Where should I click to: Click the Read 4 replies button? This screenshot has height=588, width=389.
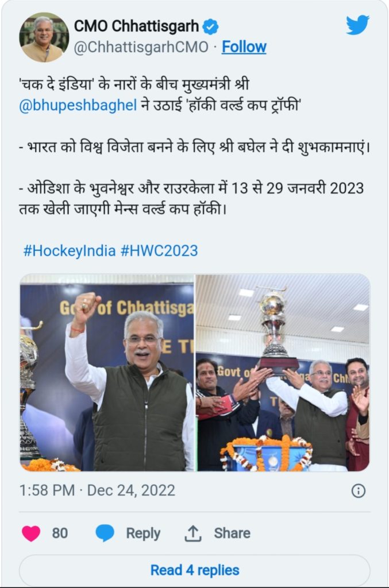point(195,570)
